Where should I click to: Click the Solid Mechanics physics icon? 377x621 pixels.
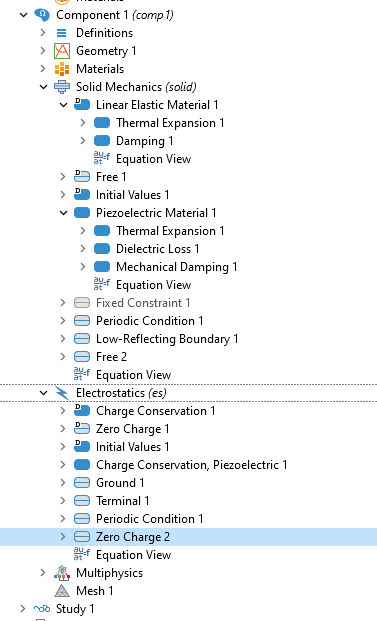tap(62, 87)
